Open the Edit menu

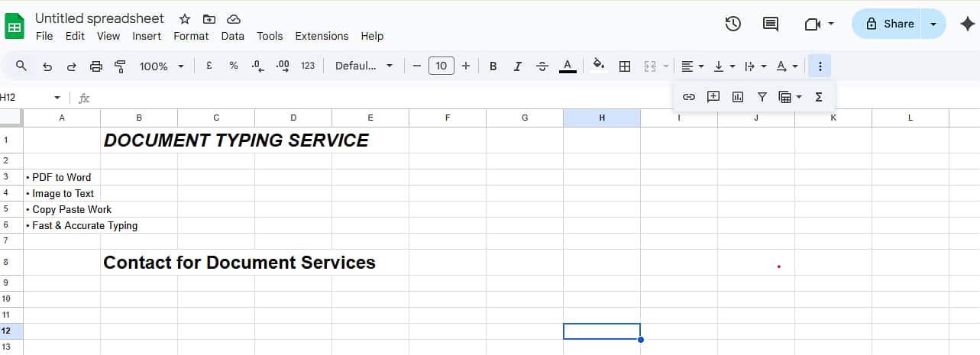click(75, 36)
